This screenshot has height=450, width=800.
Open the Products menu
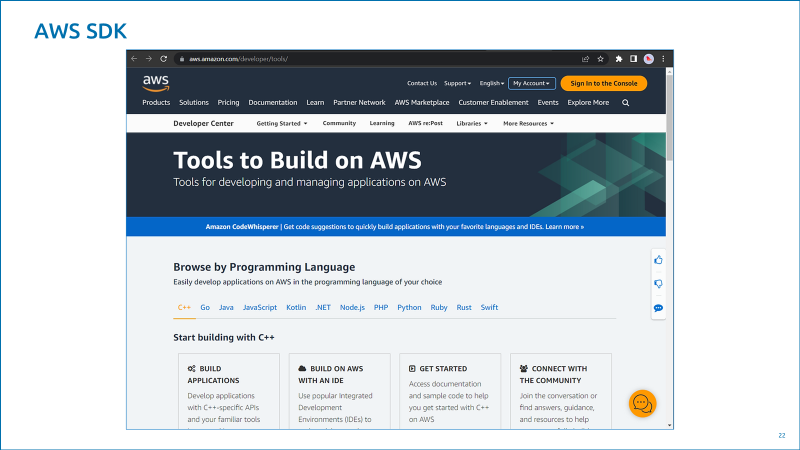pyautogui.click(x=156, y=103)
